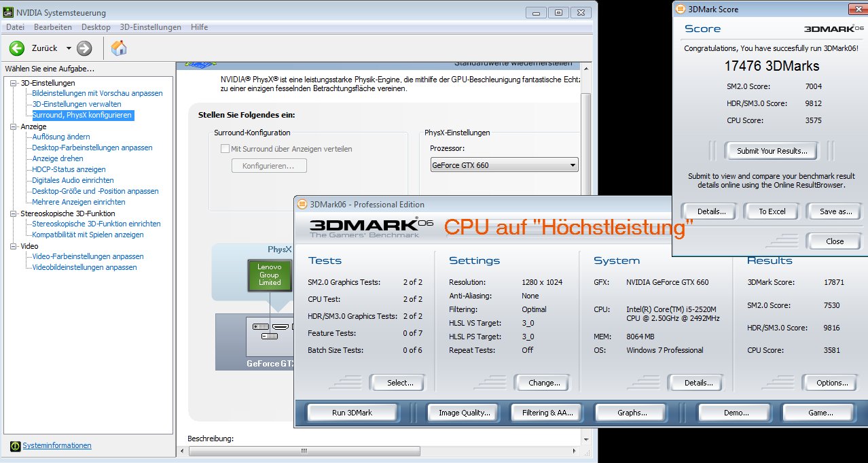Open the Hilfe menu

point(200,27)
